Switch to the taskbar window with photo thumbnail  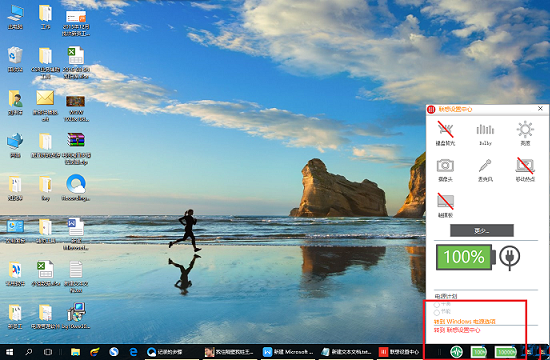point(229,352)
